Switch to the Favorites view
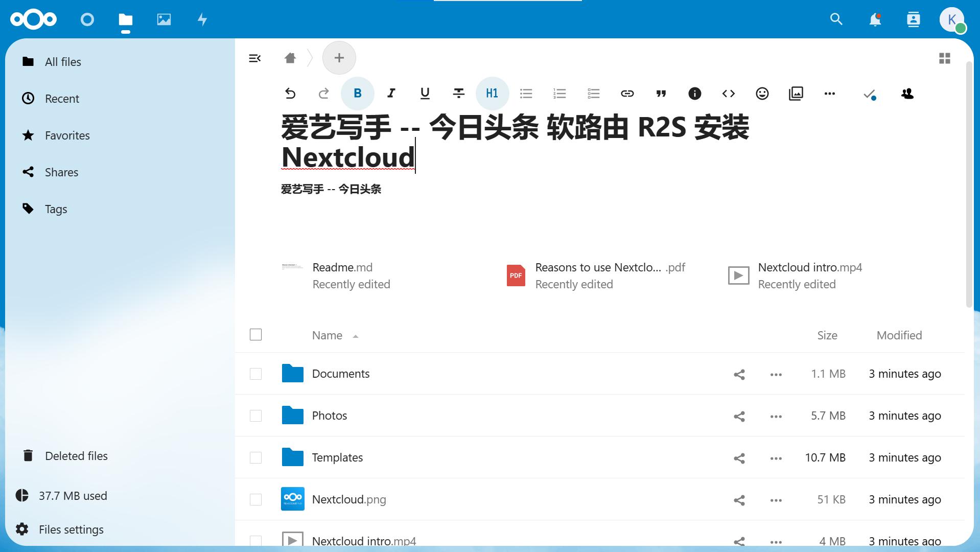The height and width of the screenshot is (552, 980). pyautogui.click(x=66, y=135)
